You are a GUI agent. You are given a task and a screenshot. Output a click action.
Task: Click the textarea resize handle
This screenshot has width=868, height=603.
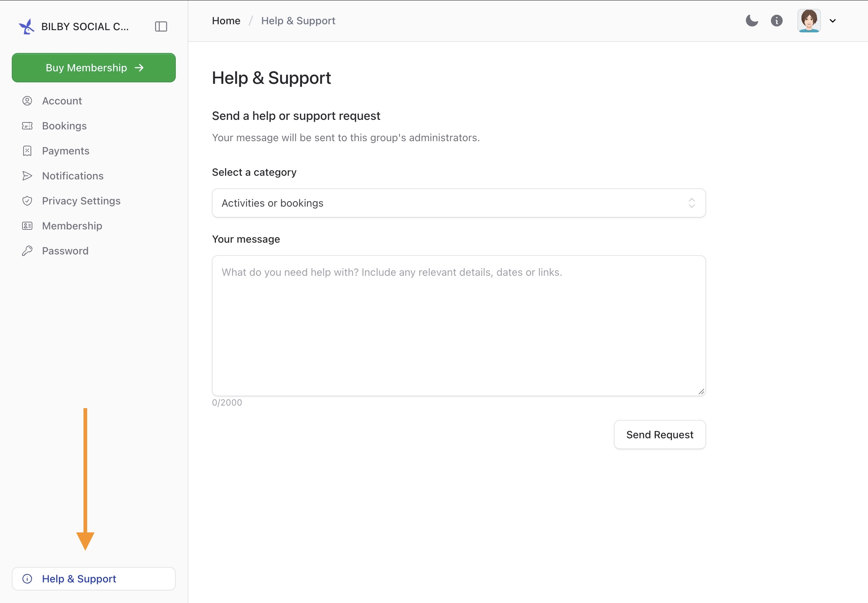(x=701, y=392)
